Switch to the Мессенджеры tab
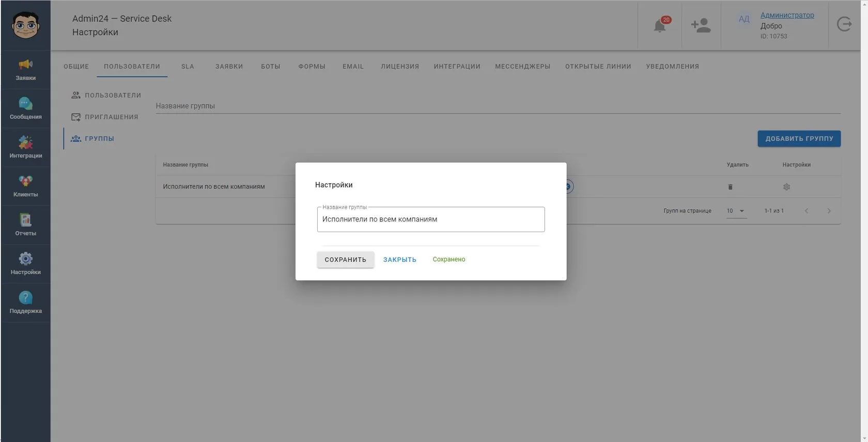 [x=522, y=67]
